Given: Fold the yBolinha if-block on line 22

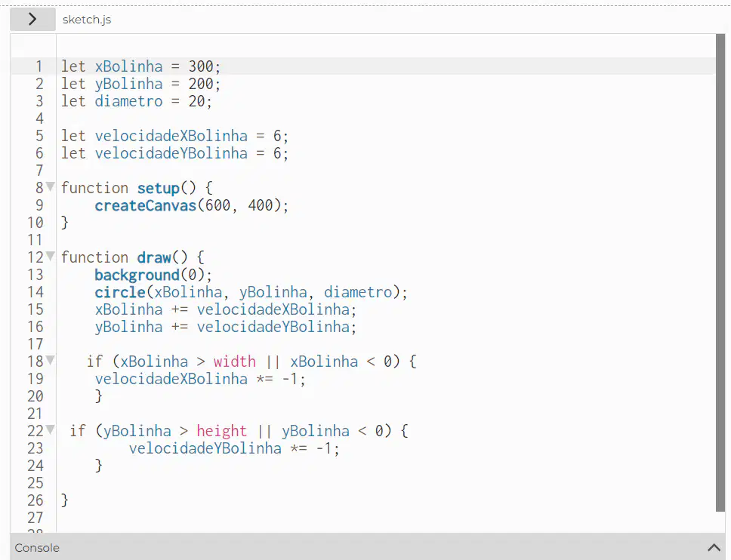Looking at the screenshot, I should tap(51, 429).
